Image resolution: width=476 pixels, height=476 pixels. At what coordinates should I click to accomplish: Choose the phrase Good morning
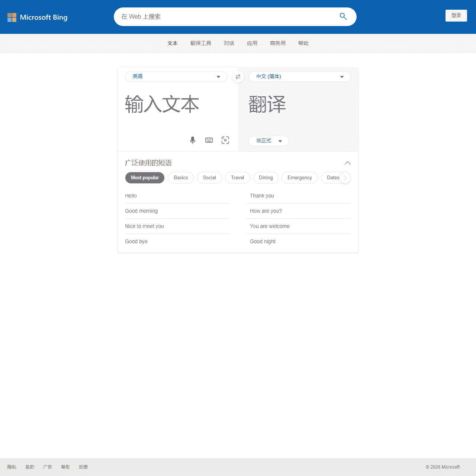coord(177,211)
